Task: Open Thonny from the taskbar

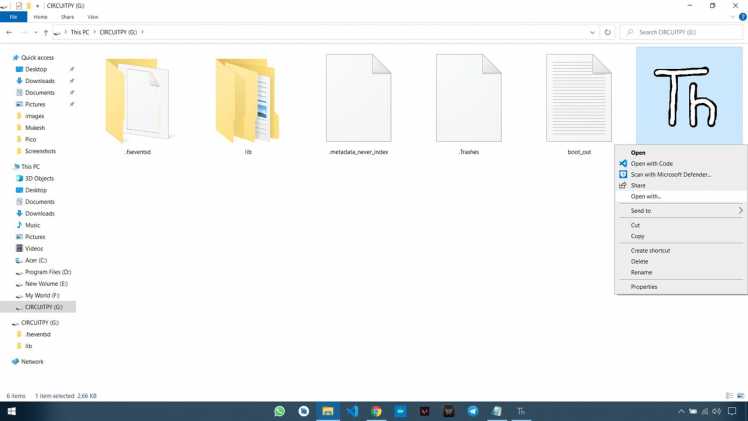Action: [x=521, y=411]
